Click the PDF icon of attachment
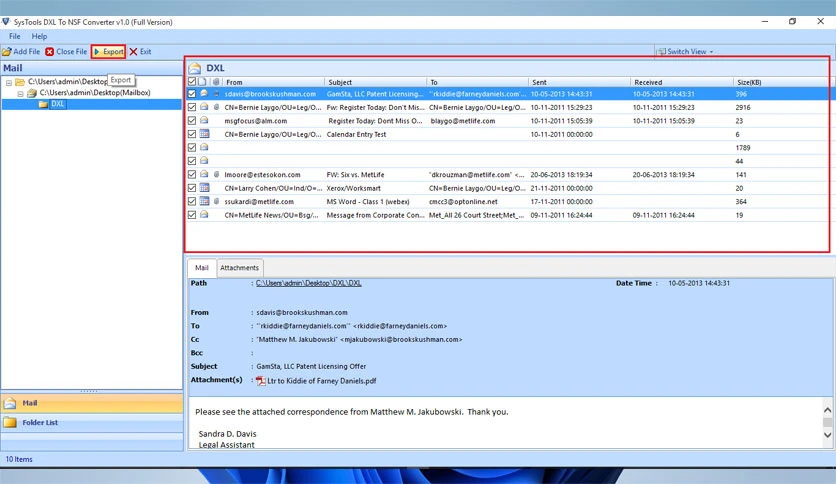This screenshot has width=836, height=484. pyautogui.click(x=261, y=381)
